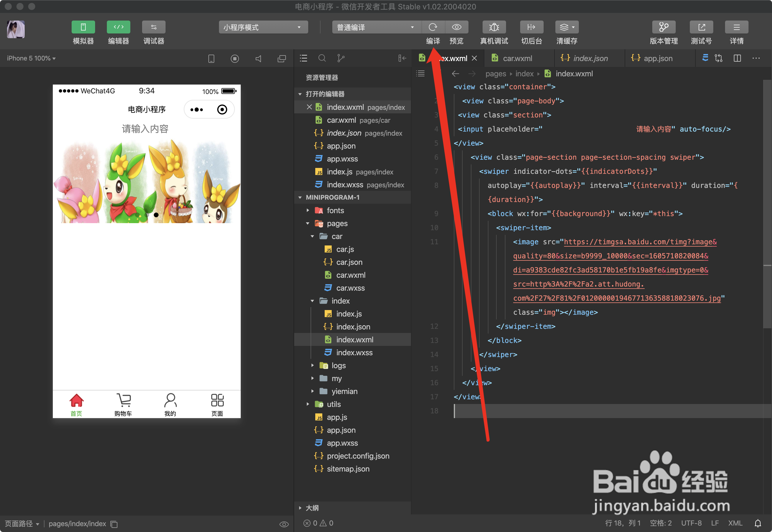This screenshot has height=532, width=772.
Task: Expand the yiemian folder
Action: (312, 391)
